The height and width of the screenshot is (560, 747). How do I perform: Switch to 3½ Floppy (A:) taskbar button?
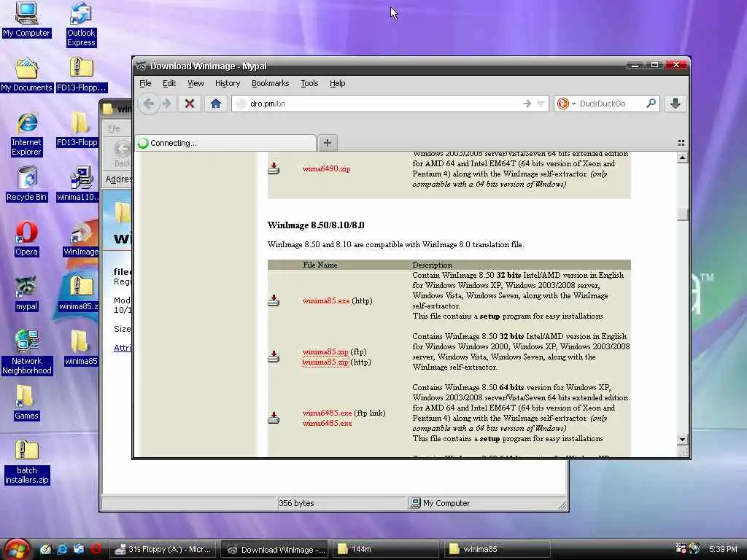click(x=163, y=550)
